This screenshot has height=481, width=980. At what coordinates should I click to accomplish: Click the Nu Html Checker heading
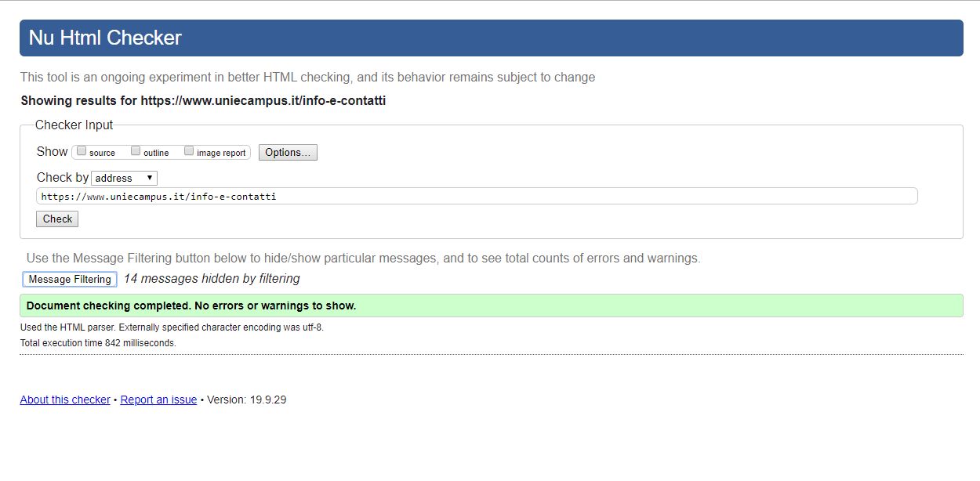click(105, 38)
